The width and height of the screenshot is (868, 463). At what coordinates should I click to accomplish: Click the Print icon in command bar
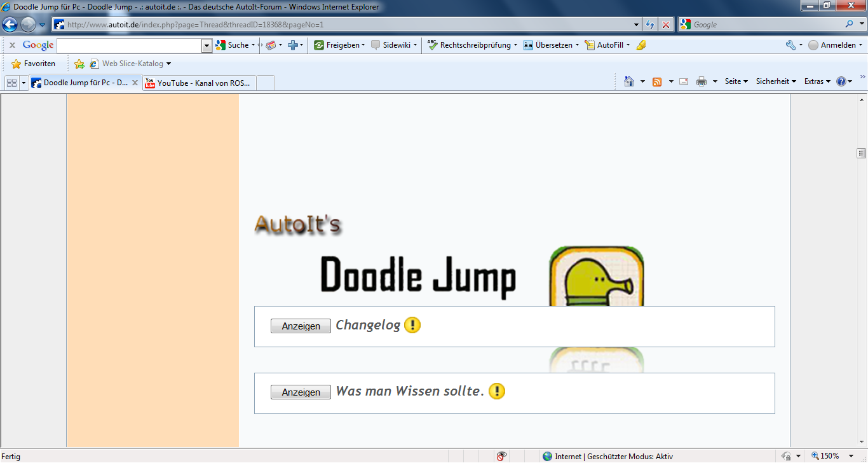tap(702, 81)
